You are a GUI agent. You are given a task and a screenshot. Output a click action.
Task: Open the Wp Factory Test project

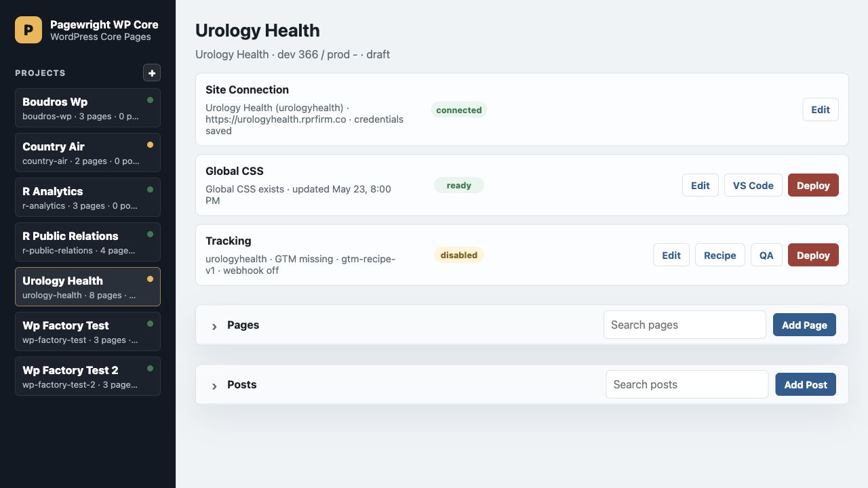[87, 331]
